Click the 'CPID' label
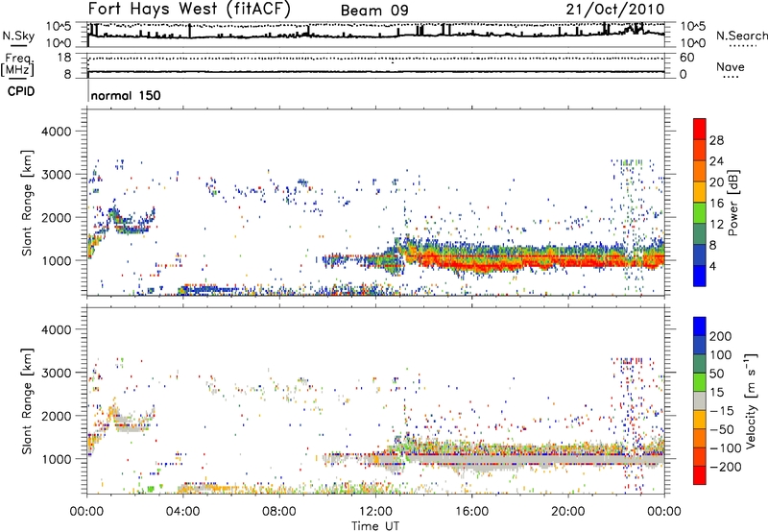This screenshot has height=532, width=768. [21, 91]
